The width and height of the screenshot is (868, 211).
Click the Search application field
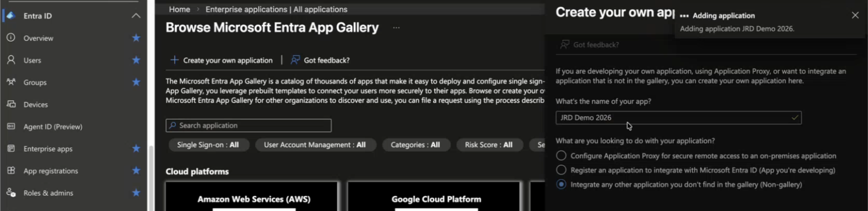click(248, 125)
